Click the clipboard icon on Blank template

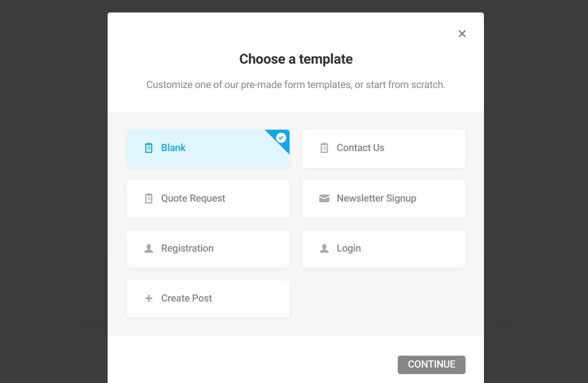tap(149, 148)
